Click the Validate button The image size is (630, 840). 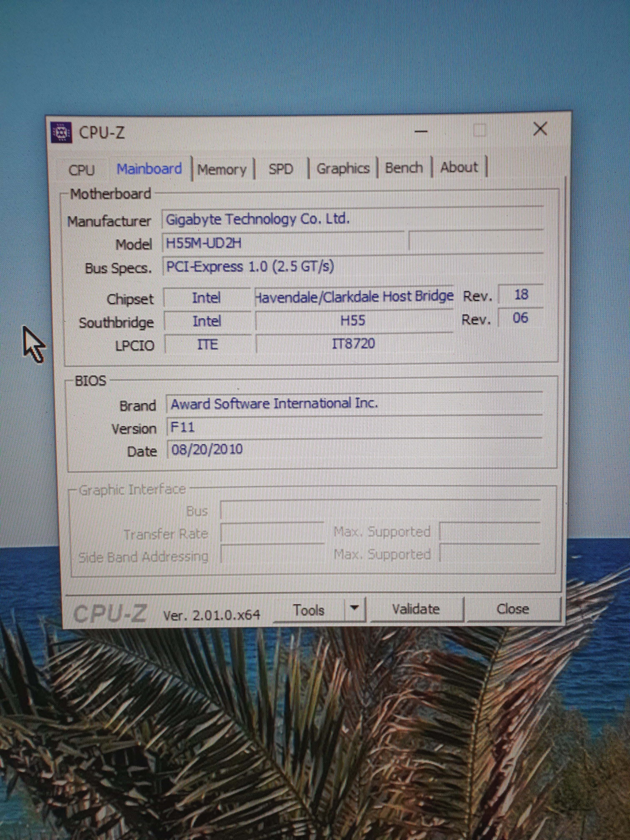[416, 609]
